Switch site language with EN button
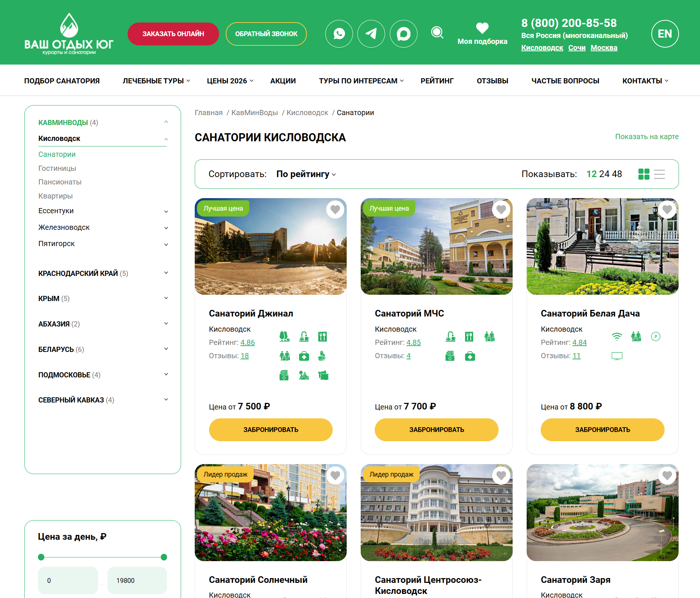The width and height of the screenshot is (700, 598). pyautogui.click(x=665, y=34)
